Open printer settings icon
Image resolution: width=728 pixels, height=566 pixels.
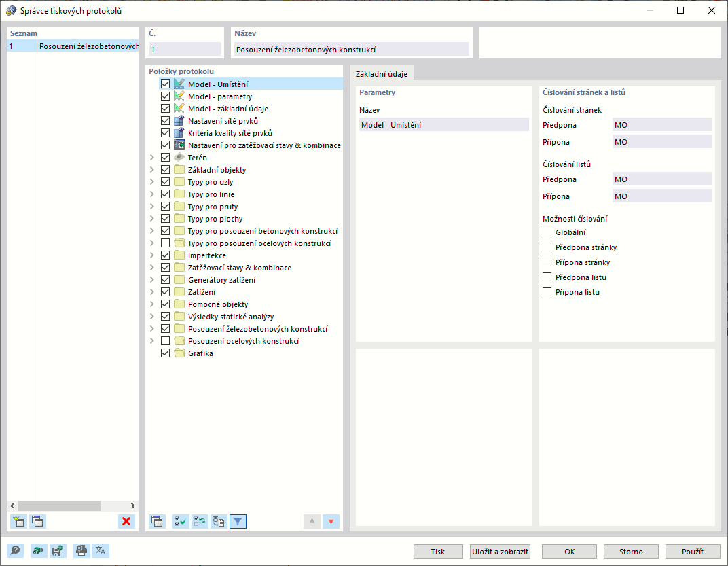81,550
